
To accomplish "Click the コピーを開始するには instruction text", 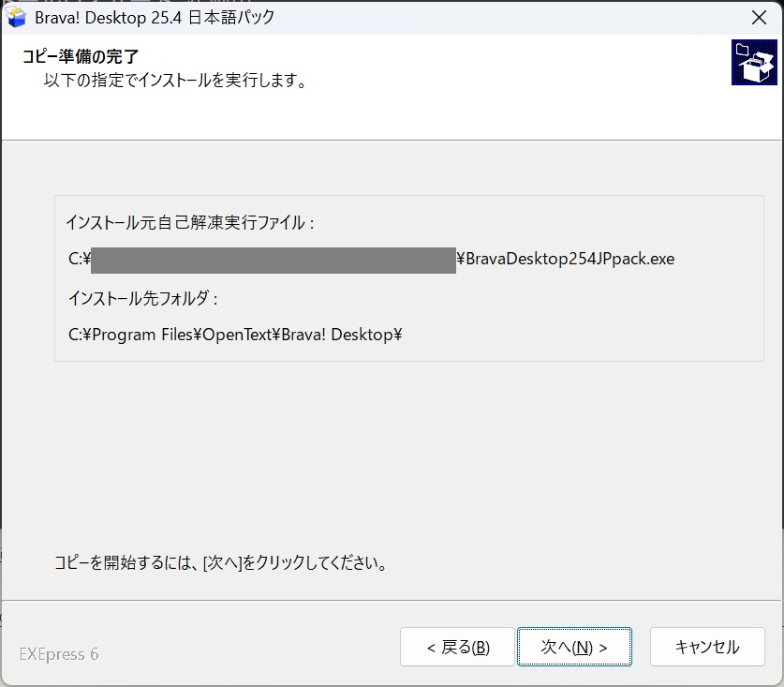I will pyautogui.click(x=221, y=564).
